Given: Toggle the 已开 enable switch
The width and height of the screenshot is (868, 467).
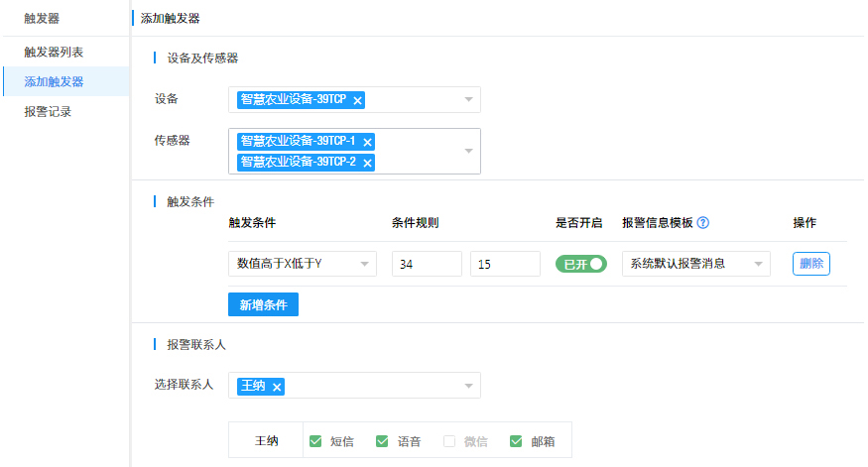Looking at the screenshot, I should click(580, 264).
